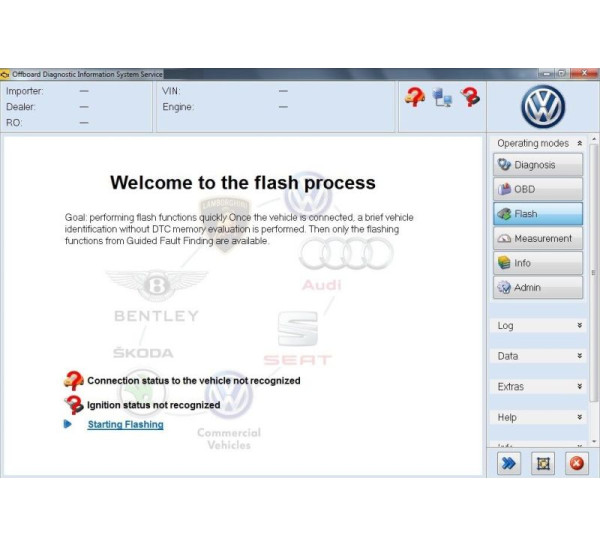Click the ignition status key icon
Screen dimensions: 600x547
click(470, 97)
